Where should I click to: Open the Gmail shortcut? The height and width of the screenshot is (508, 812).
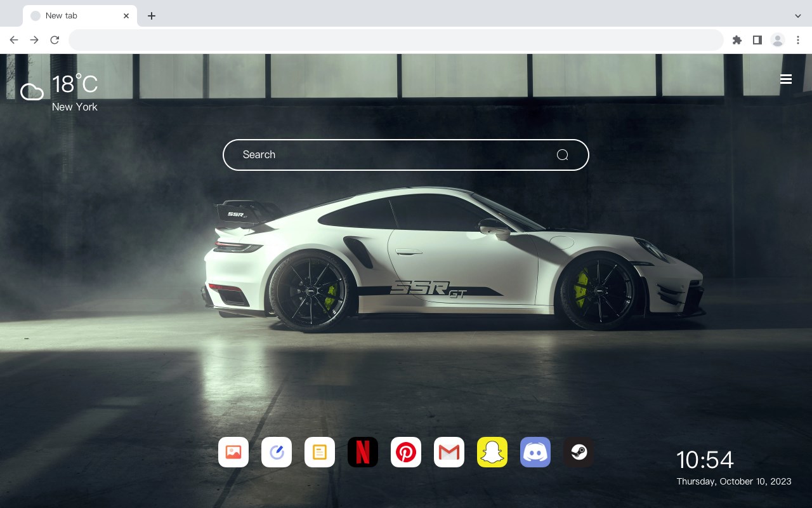click(449, 452)
